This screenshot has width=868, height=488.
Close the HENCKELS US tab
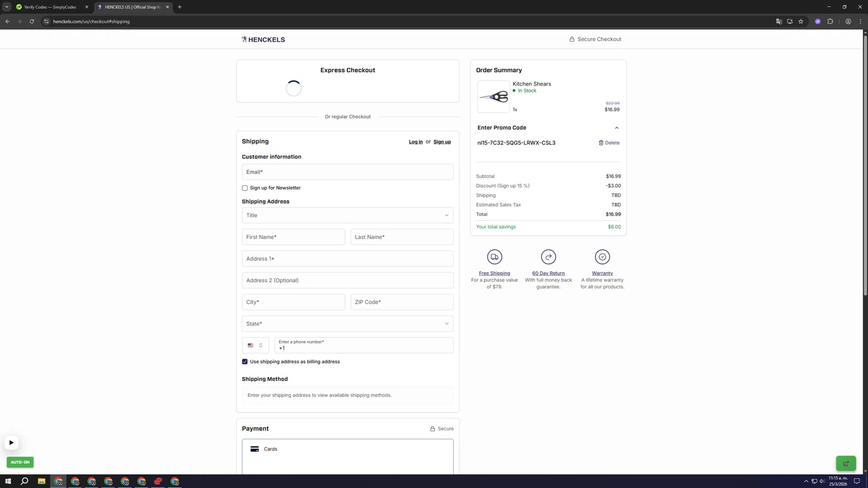tap(167, 7)
